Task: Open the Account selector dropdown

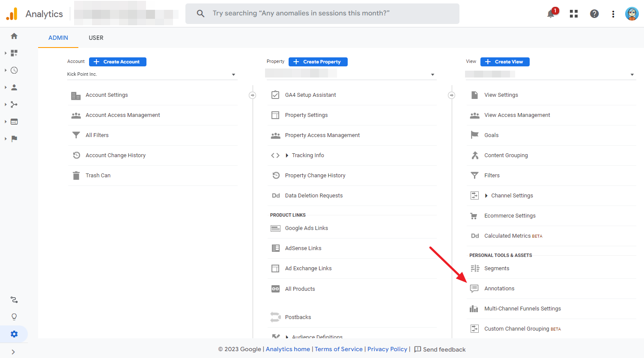Action: click(x=152, y=75)
